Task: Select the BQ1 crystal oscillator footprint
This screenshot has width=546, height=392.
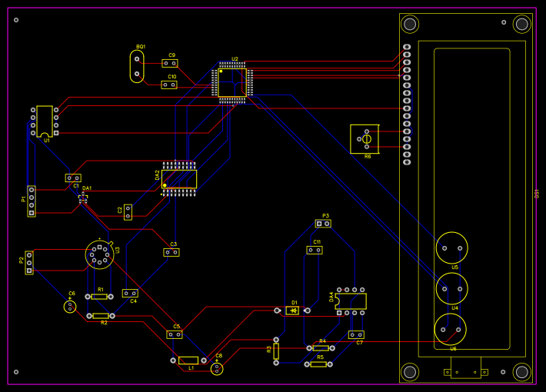Action: click(x=137, y=67)
